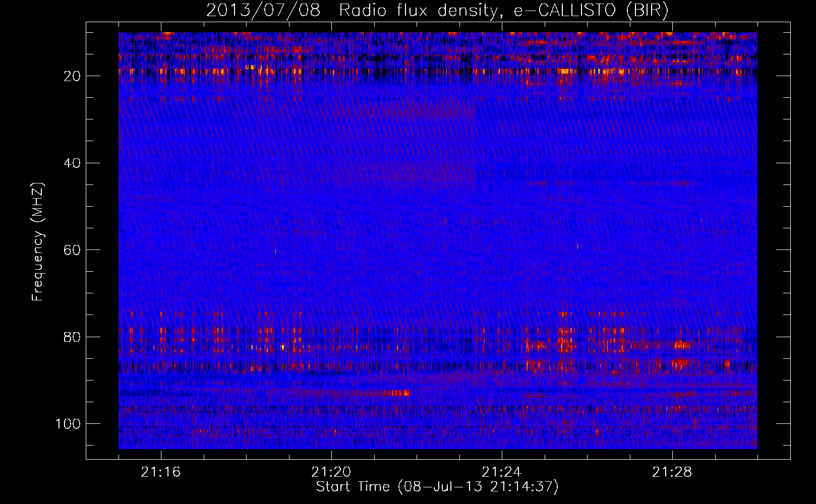Click the '21:28' time tick label
The image size is (816, 504).
(x=672, y=472)
